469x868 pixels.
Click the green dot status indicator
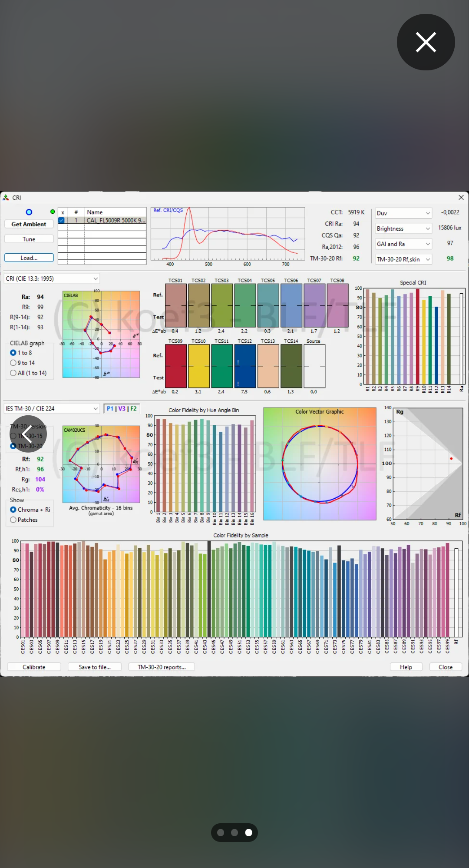pyautogui.click(x=53, y=212)
